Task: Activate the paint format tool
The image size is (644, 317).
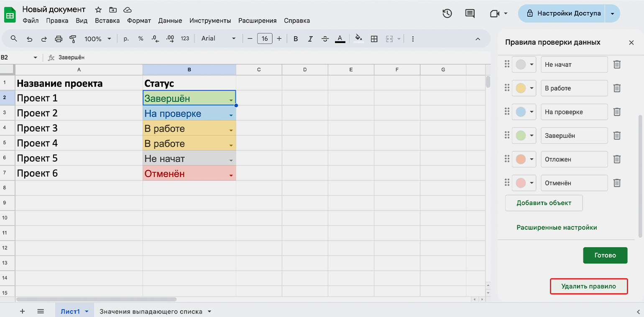Action: coord(73,39)
